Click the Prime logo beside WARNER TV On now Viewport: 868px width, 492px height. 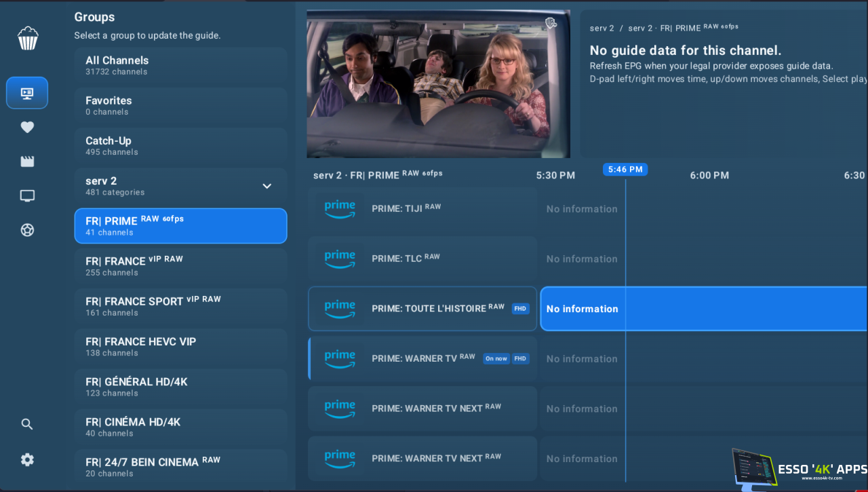click(x=340, y=358)
